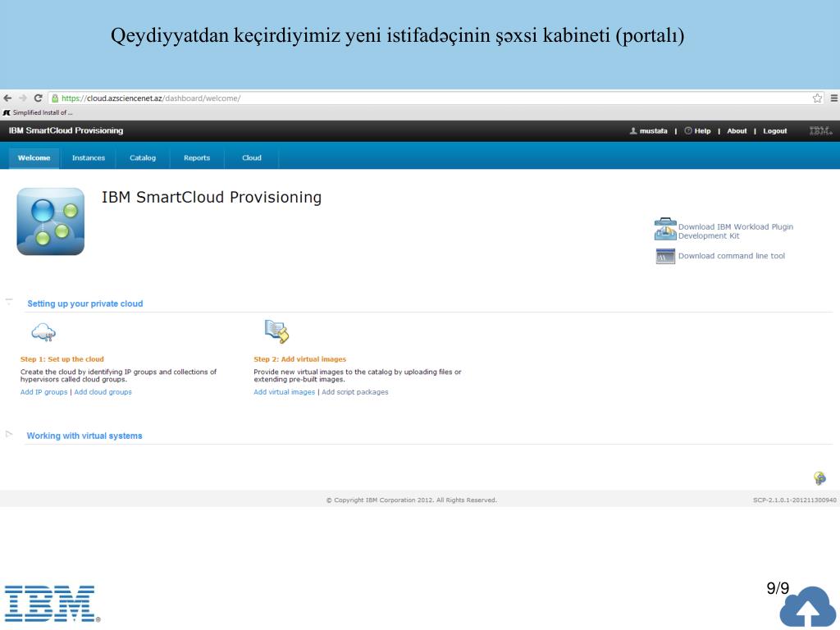Click the Step 1 cloud setup icon
The height and width of the screenshot is (630, 840).
pos(43,333)
